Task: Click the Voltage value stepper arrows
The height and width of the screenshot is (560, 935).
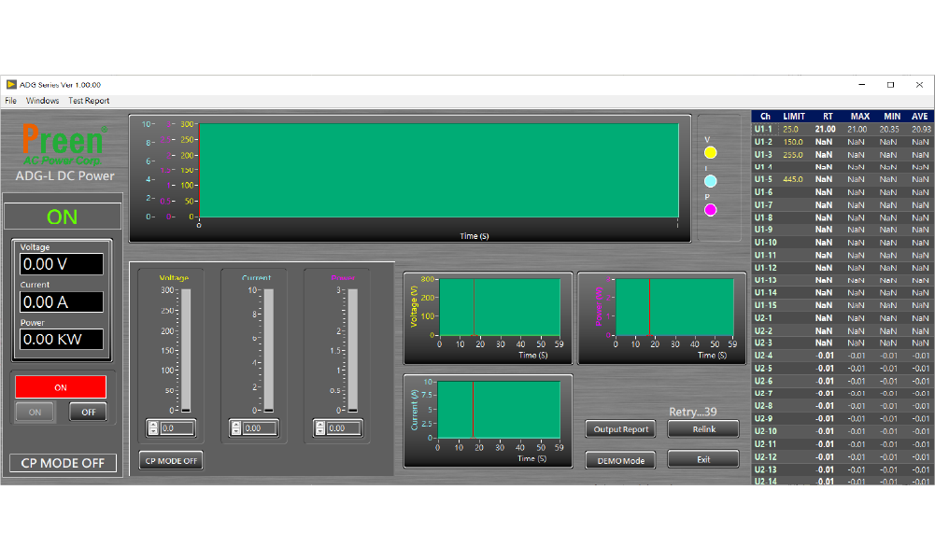Action: tap(152, 428)
